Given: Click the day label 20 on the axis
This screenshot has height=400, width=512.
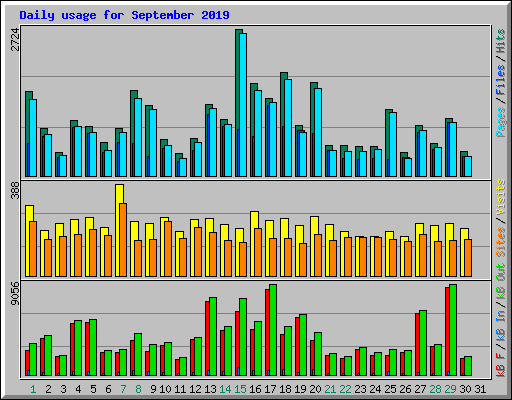Looking at the screenshot, I should [315, 389].
